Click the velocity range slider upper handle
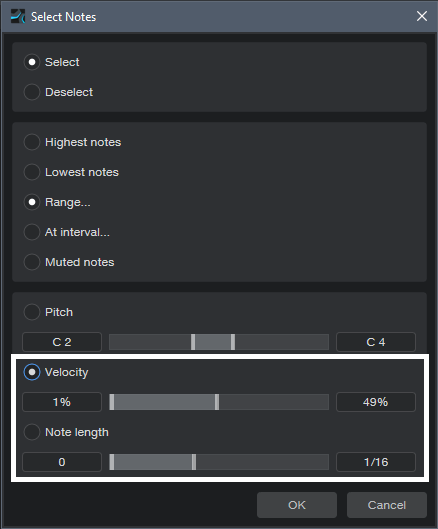The width and height of the screenshot is (438, 529). point(217,402)
